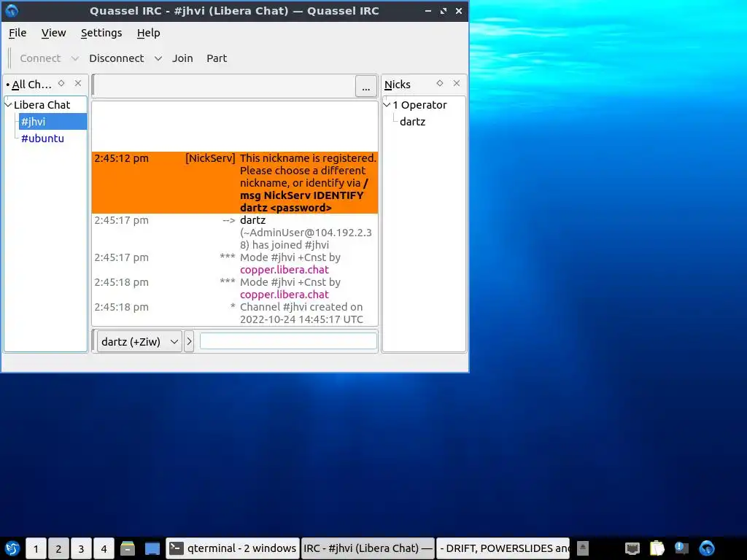
Task: Float the All Chats panel
Action: click(x=61, y=83)
